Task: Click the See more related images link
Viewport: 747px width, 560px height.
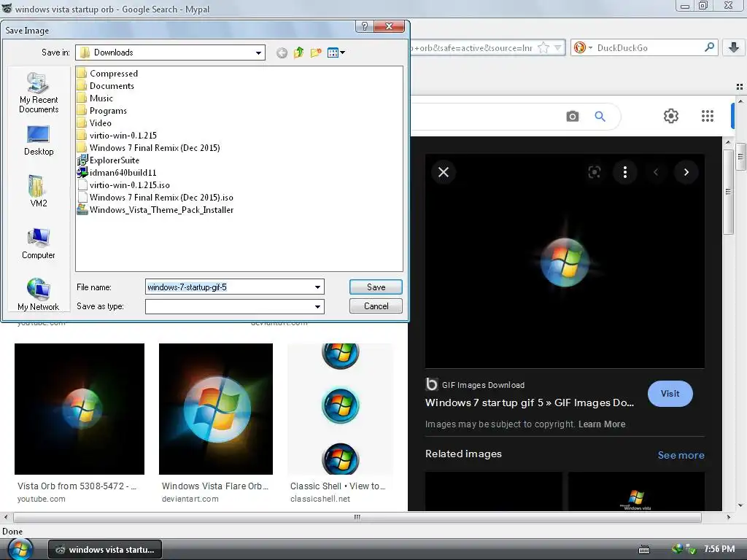Action: [x=681, y=455]
